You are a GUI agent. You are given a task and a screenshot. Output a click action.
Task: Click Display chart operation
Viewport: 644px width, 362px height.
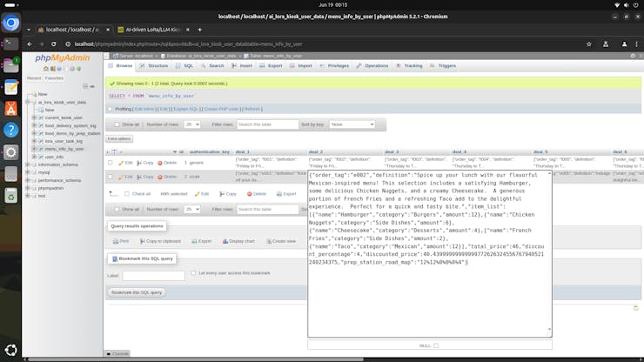point(238,241)
